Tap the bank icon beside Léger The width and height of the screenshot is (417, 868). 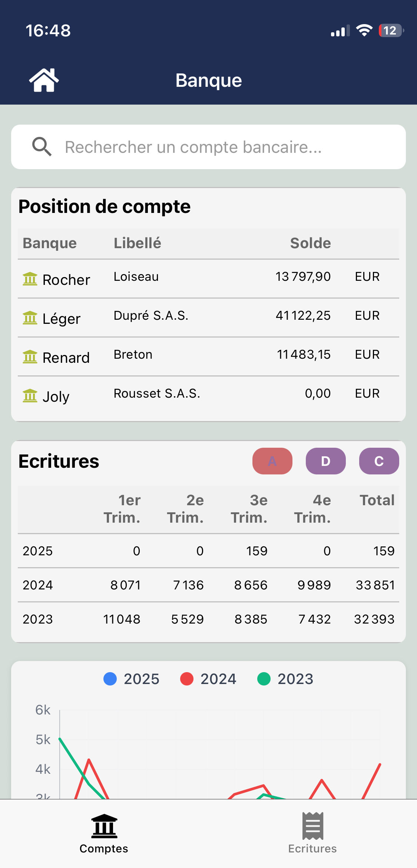point(30,318)
